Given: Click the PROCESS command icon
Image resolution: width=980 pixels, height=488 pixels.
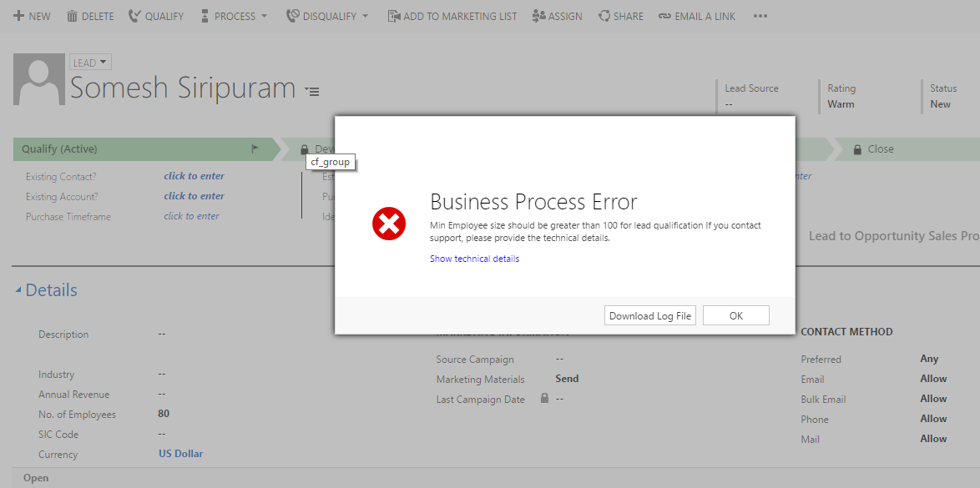Looking at the screenshot, I should click(x=205, y=16).
